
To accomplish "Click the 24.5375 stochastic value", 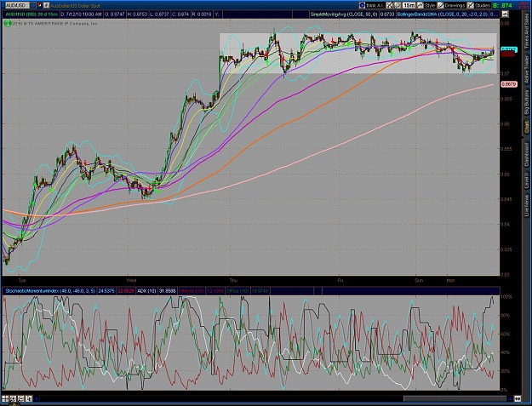I will (x=106, y=291).
